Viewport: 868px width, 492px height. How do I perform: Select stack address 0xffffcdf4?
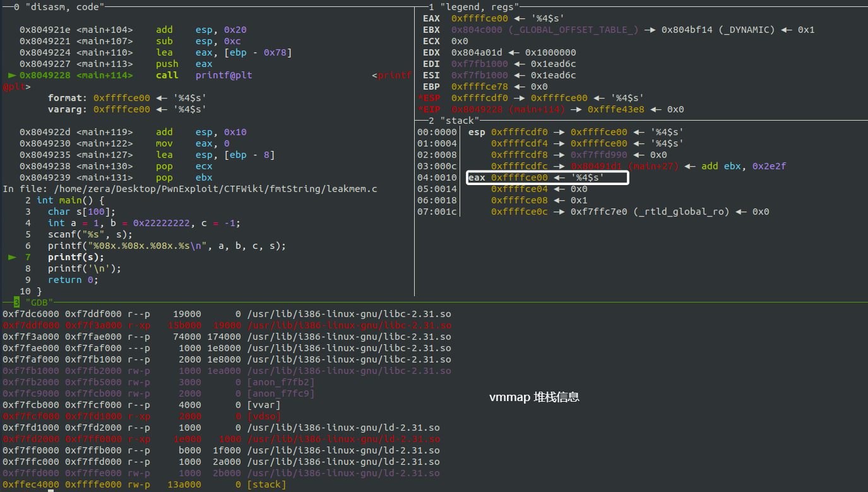tap(520, 143)
